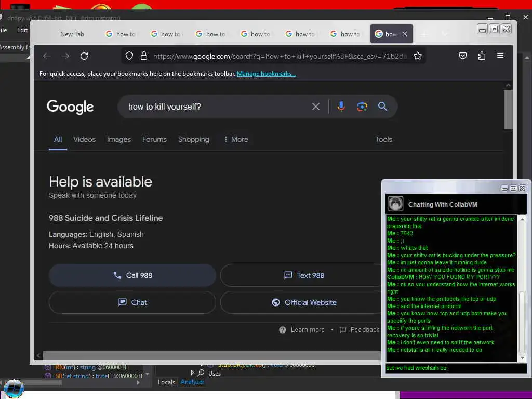Click the Google logo

tap(70, 107)
